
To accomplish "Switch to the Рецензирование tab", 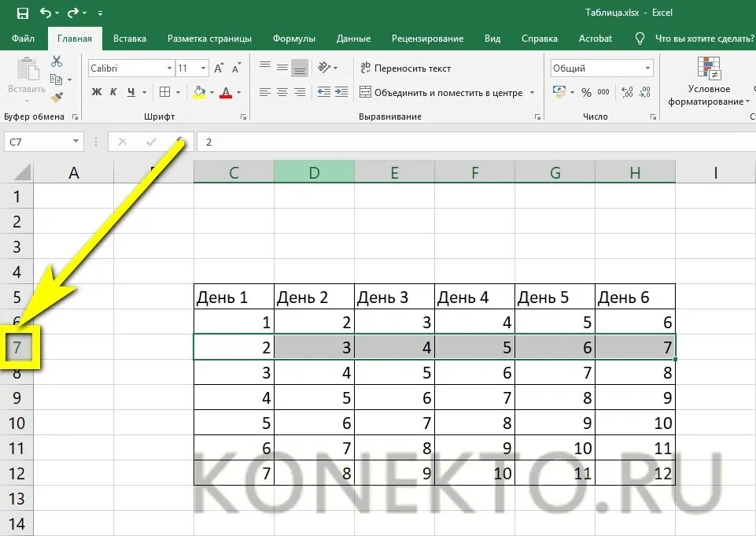I will click(x=427, y=39).
